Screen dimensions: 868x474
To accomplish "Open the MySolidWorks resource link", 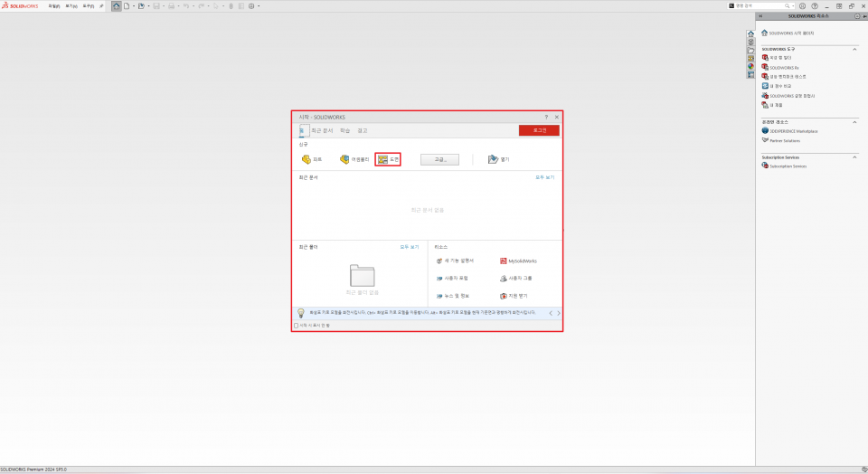I will (x=519, y=261).
